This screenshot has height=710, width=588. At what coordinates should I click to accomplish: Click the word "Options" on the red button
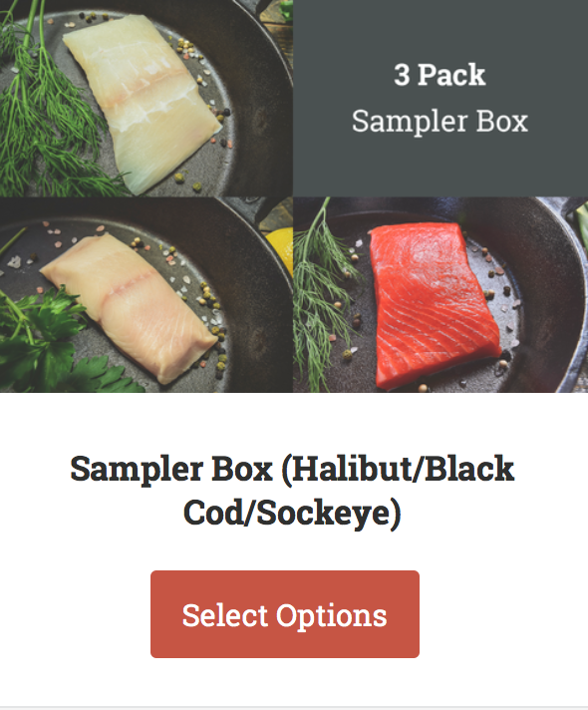(331, 615)
